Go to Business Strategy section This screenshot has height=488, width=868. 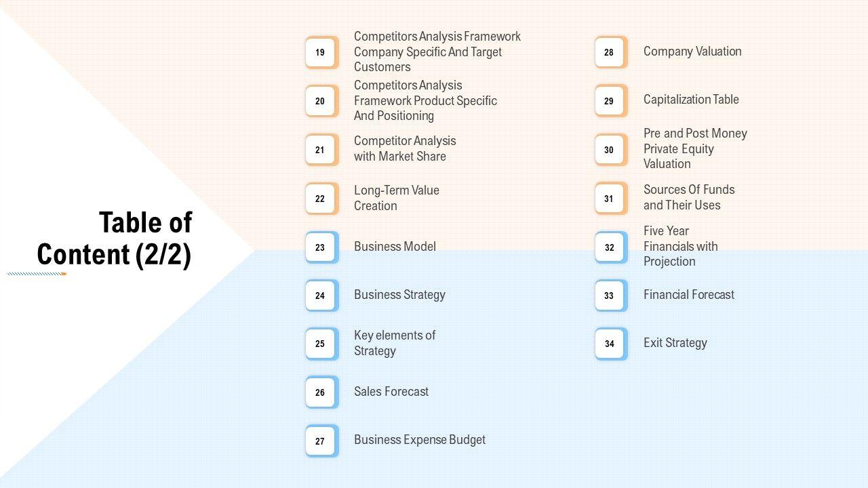[x=399, y=295]
